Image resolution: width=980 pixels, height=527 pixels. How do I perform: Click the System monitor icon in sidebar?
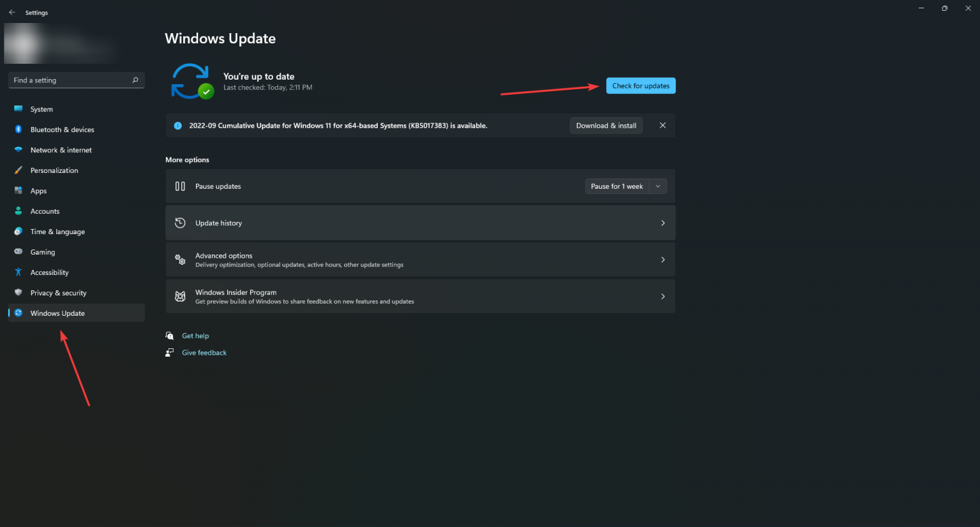19,109
